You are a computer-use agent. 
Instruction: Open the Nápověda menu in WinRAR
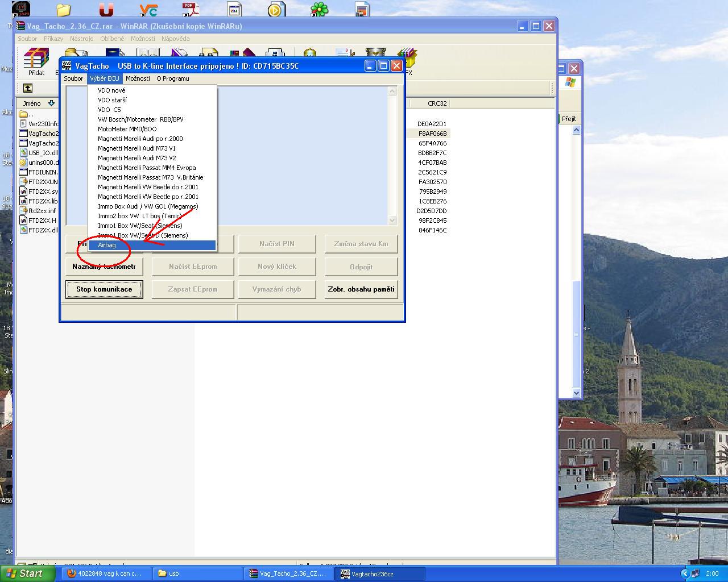(x=175, y=39)
